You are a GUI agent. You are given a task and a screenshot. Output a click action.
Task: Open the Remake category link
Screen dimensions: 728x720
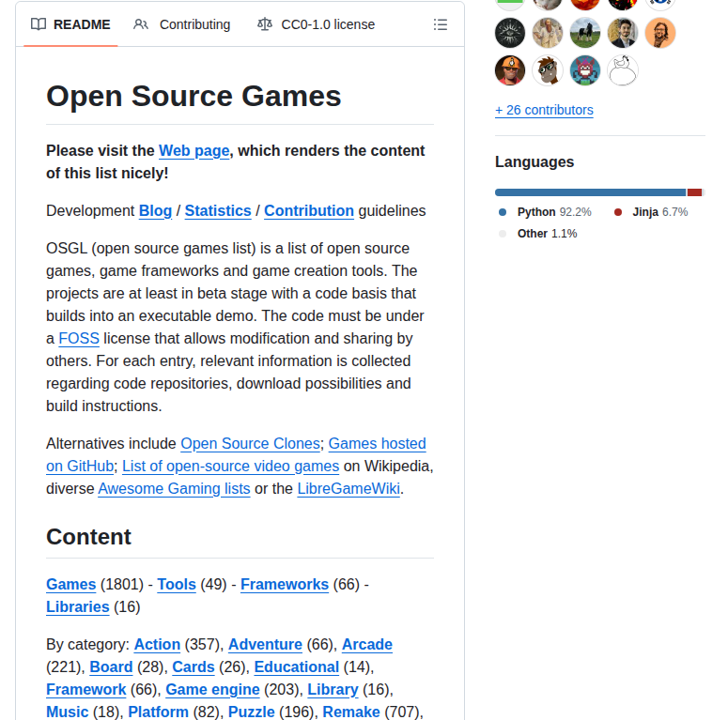[x=351, y=712]
